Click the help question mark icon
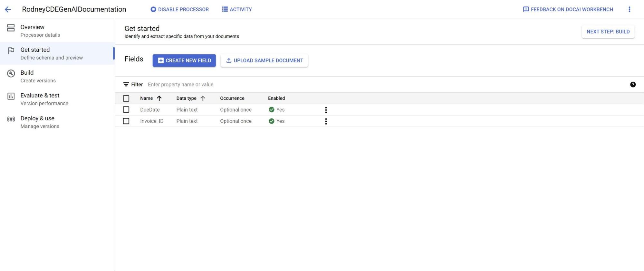This screenshot has width=644, height=271. point(633,85)
